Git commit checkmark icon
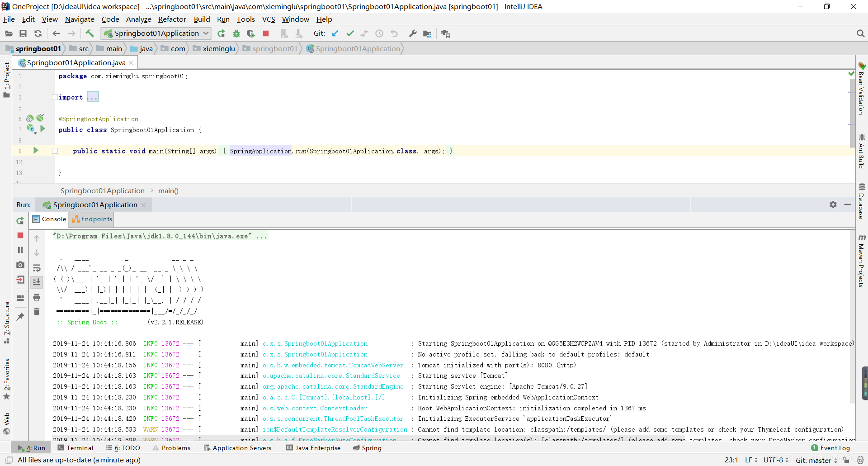The image size is (868, 466). click(350, 33)
